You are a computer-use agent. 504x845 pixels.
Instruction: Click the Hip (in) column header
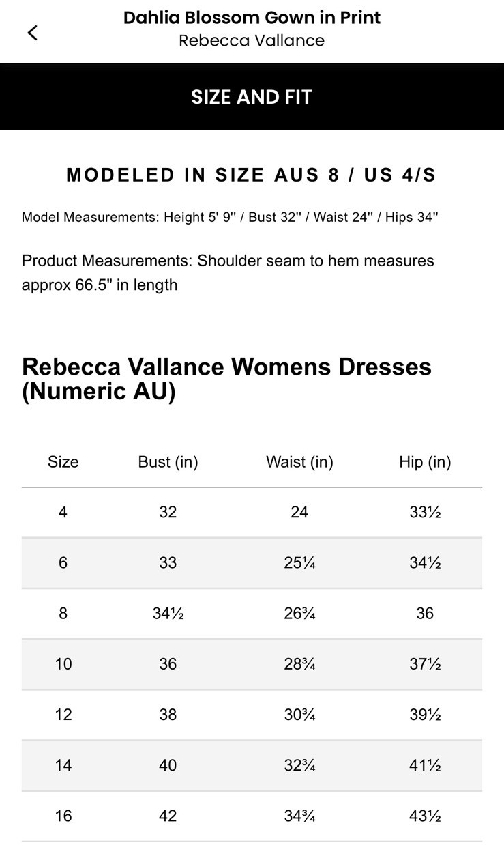coord(424,462)
